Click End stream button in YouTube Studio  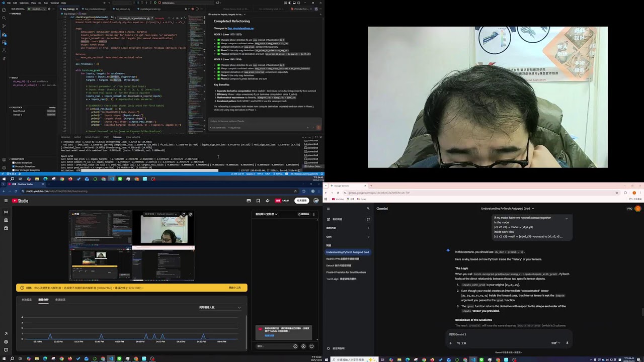[x=302, y=201]
